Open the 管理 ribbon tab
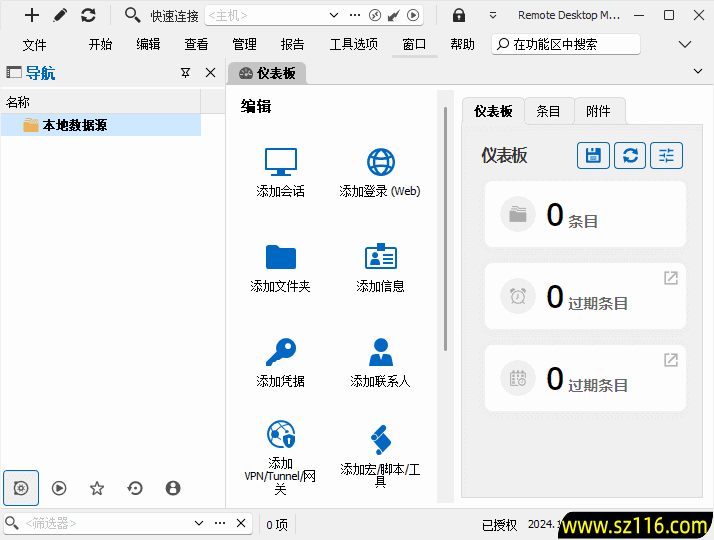The width and height of the screenshot is (714, 540). (x=245, y=45)
